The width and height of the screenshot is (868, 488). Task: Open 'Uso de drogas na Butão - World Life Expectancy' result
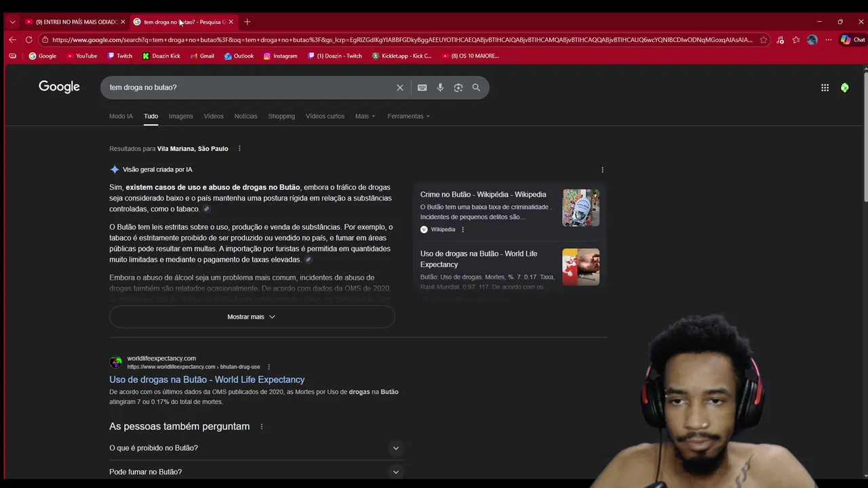207,380
